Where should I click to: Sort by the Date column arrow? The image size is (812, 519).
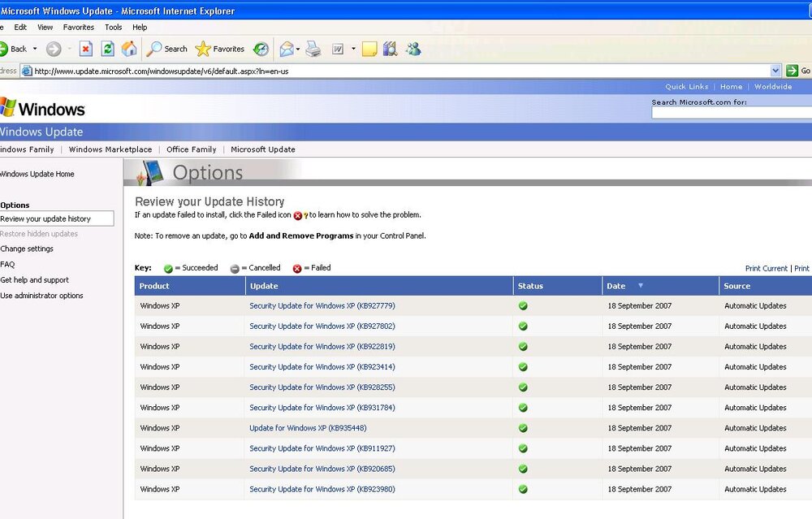point(641,286)
